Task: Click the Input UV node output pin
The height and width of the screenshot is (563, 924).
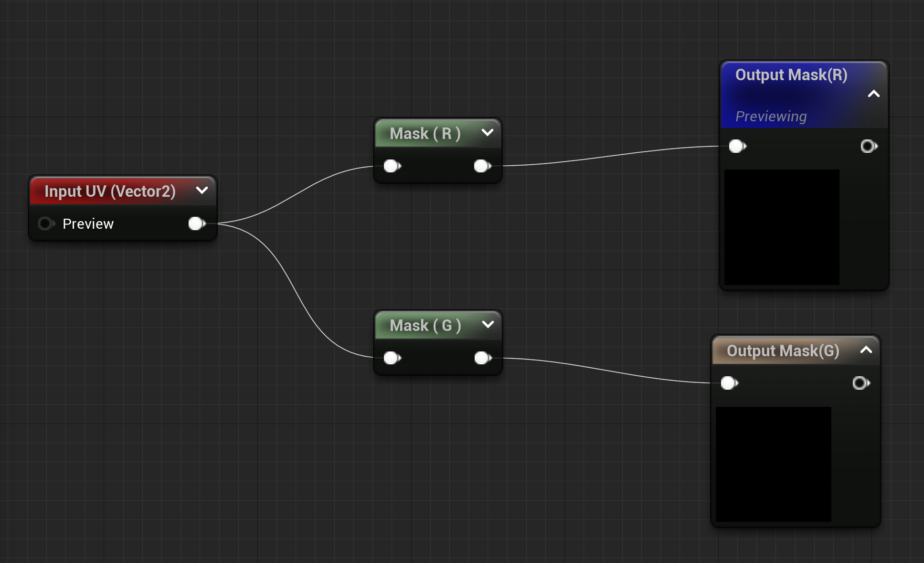Action: pyautogui.click(x=196, y=223)
